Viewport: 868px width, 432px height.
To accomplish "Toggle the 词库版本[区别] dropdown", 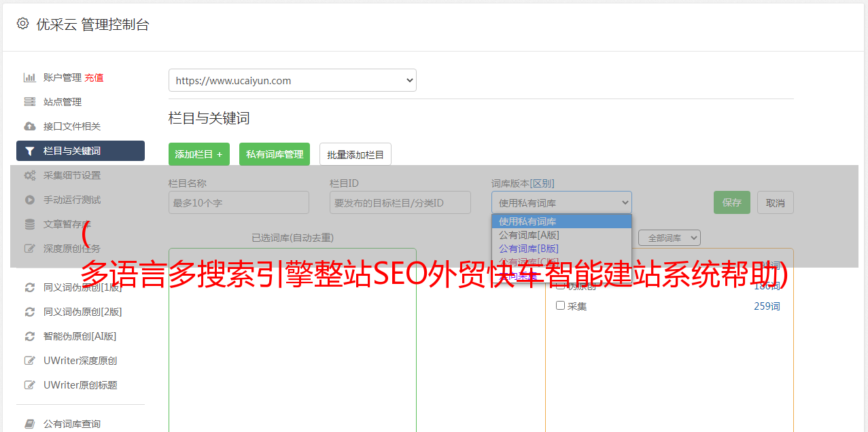I will point(561,202).
